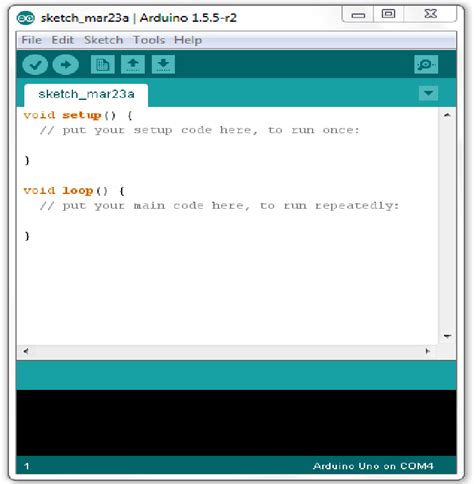This screenshot has width=474, height=484.
Task: Click the closing brace after setup
Action: [x=27, y=161]
